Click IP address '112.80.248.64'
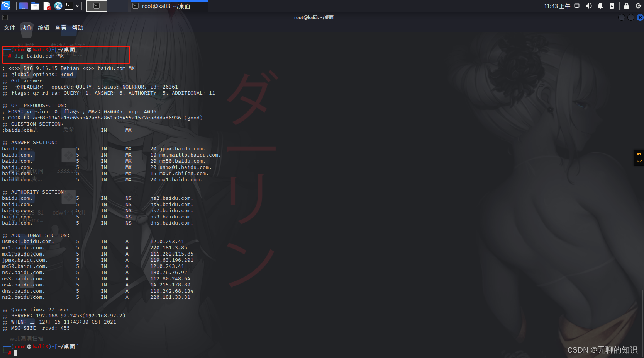The width and height of the screenshot is (644, 358). (x=170, y=279)
